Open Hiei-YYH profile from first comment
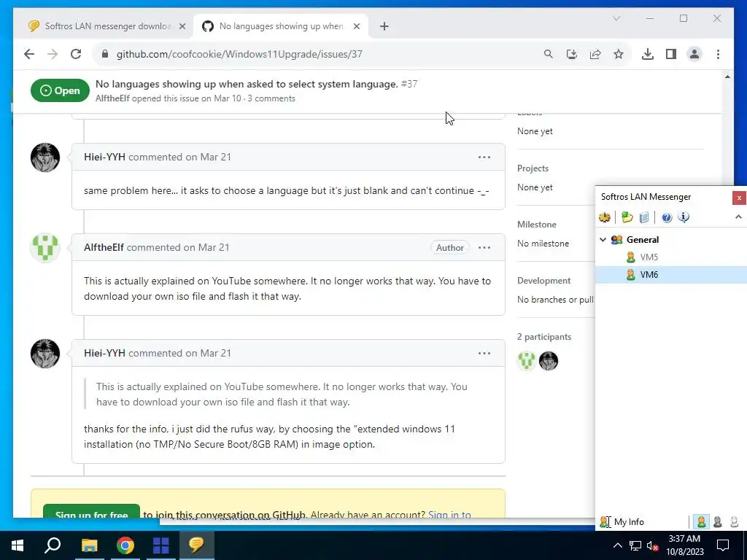Screen dimensions: 747x560 104,157
